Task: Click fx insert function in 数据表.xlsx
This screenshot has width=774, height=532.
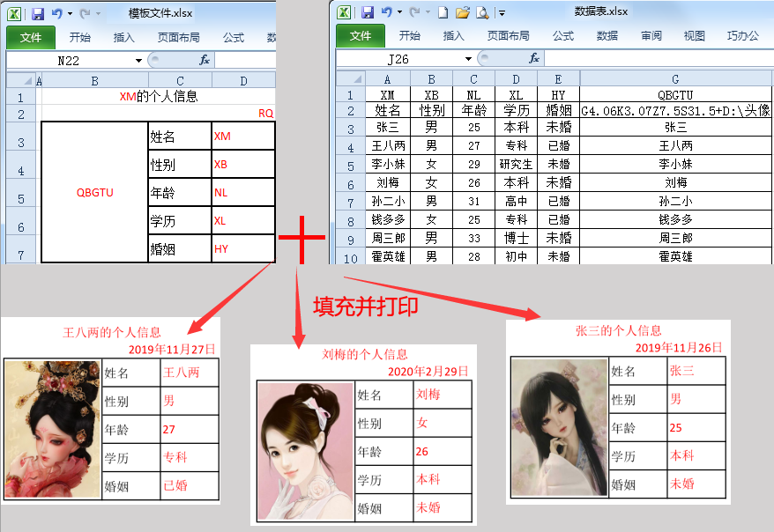Action: 533,59
